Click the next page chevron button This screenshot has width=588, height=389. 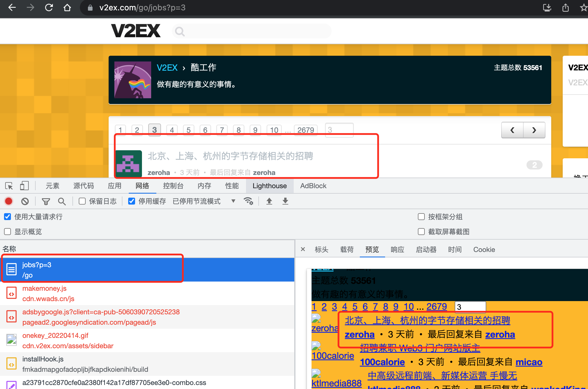(534, 130)
